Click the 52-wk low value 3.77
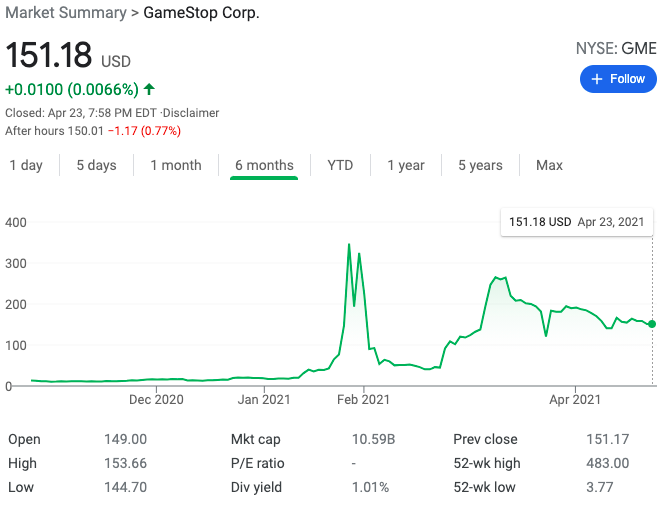The width and height of the screenshot is (667, 510). click(600, 487)
